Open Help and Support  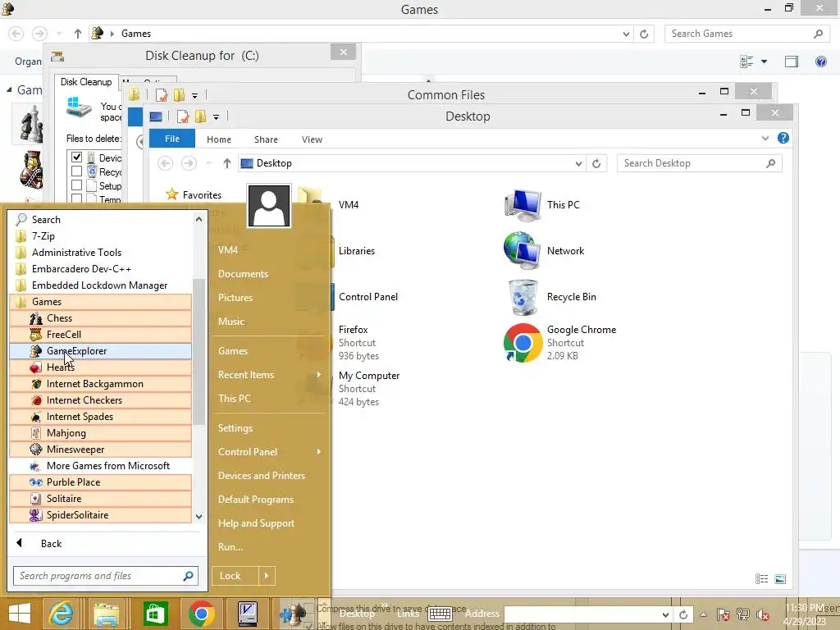pyautogui.click(x=256, y=523)
